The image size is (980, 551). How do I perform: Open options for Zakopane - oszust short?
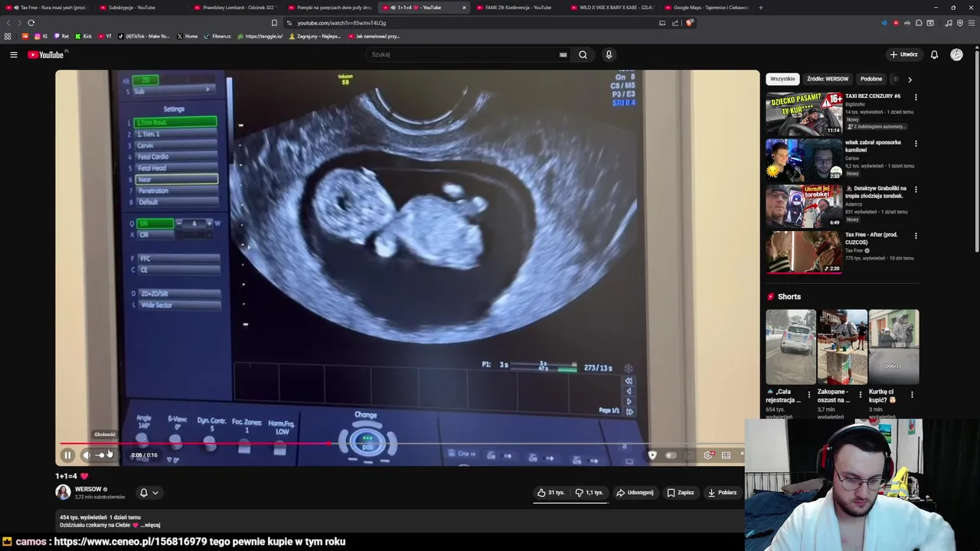tap(860, 395)
